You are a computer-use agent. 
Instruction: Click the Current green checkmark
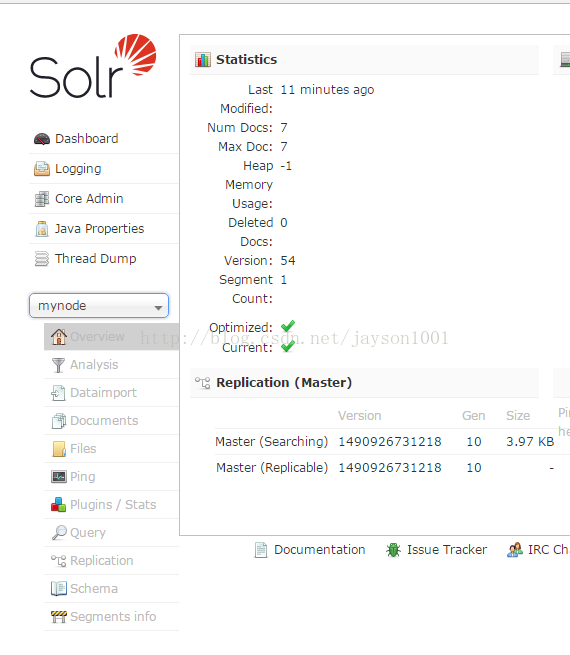tap(288, 346)
